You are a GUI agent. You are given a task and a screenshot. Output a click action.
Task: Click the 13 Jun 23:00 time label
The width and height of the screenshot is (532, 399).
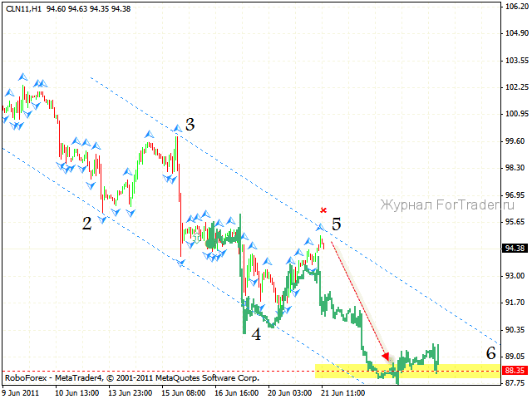click(x=131, y=393)
